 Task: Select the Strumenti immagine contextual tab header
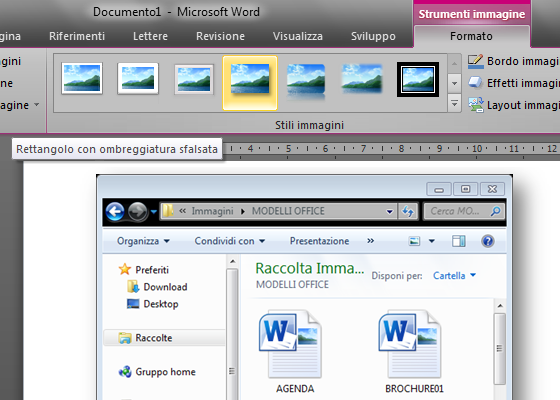(472, 14)
